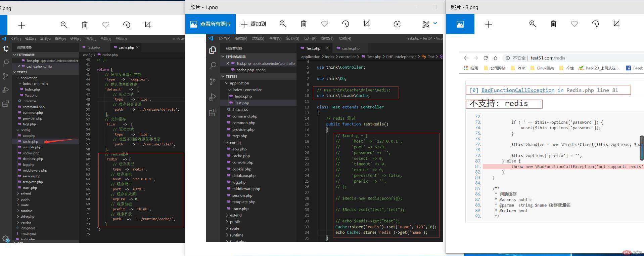Click browser home icon in 3.png image
Screen dimensions: 644x256
coord(495,58)
